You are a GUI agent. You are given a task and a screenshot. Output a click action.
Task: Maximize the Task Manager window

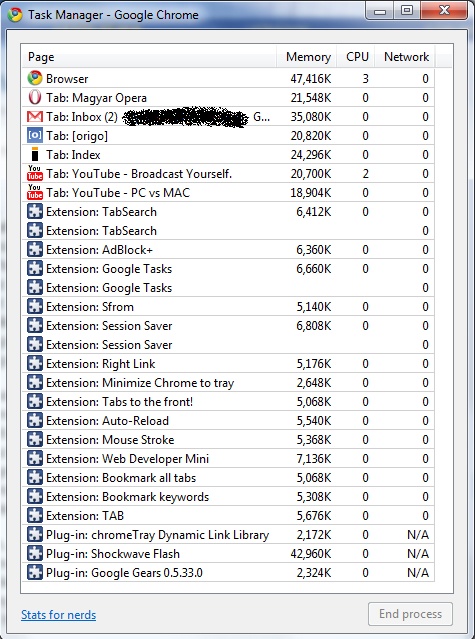point(407,10)
